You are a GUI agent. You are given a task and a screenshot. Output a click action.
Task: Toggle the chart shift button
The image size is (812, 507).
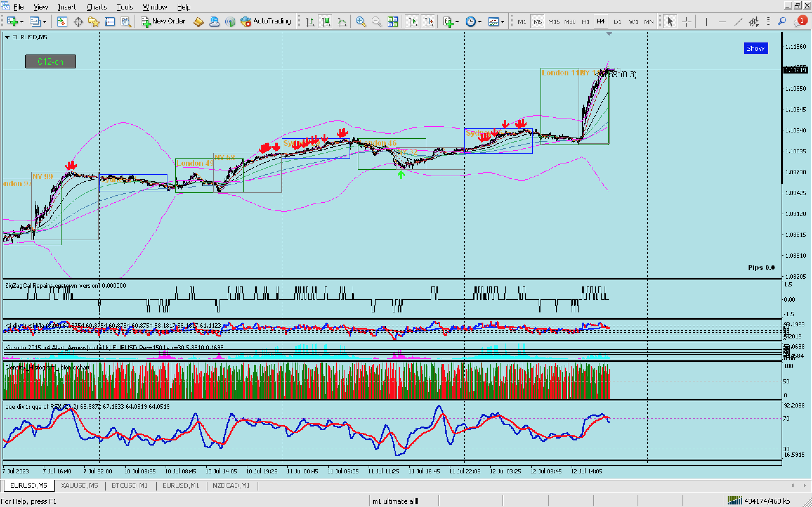coord(429,22)
